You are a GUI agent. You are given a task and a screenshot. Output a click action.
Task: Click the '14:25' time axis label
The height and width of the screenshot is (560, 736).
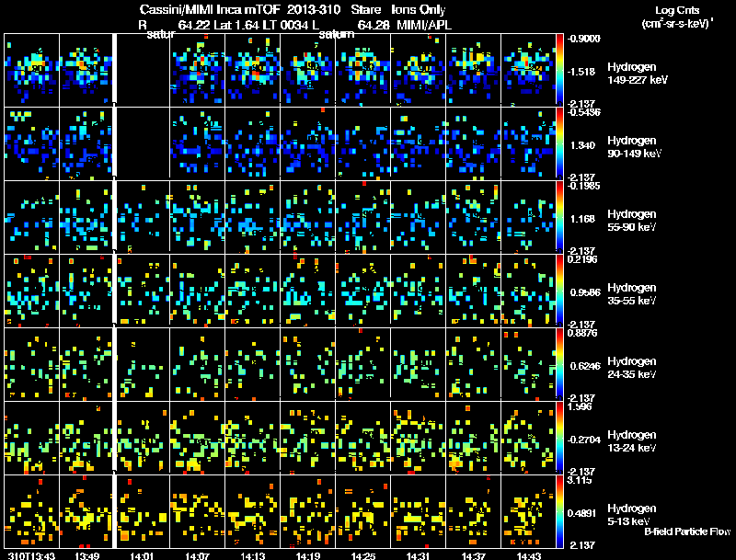362,555
